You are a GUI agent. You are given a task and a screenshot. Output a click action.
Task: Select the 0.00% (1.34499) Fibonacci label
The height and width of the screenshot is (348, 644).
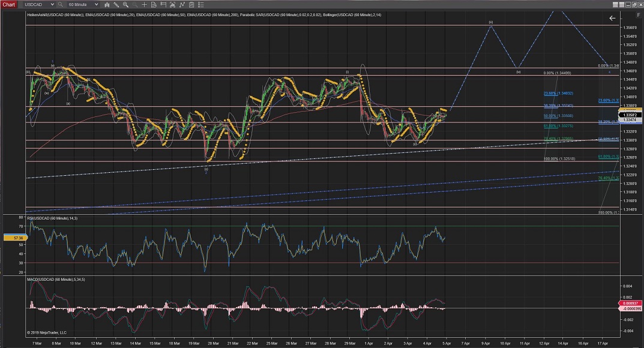558,73
